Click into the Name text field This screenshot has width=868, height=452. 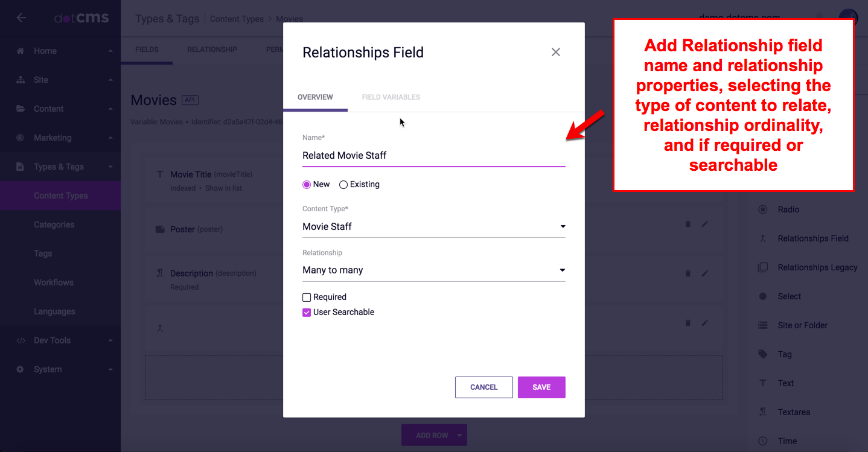(433, 156)
